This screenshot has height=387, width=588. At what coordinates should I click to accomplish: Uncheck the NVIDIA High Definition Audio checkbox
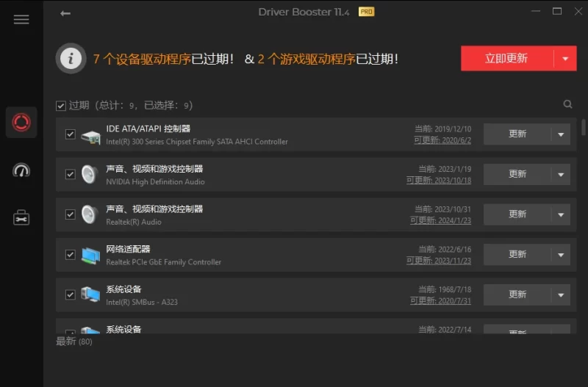tap(70, 174)
